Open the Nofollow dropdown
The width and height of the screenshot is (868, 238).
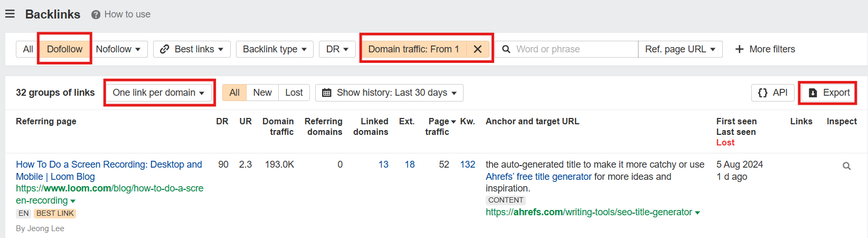[118, 49]
